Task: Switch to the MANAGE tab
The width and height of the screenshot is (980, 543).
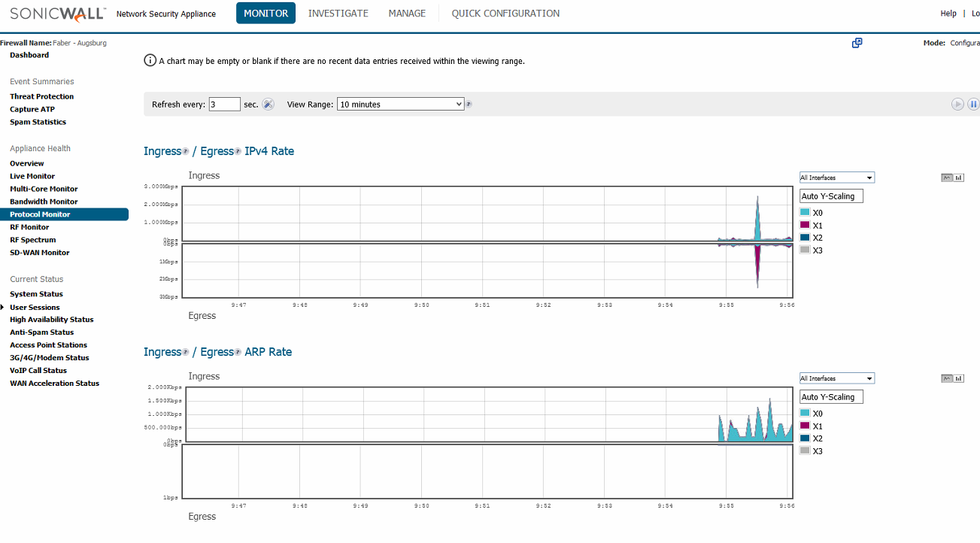Action: point(407,13)
